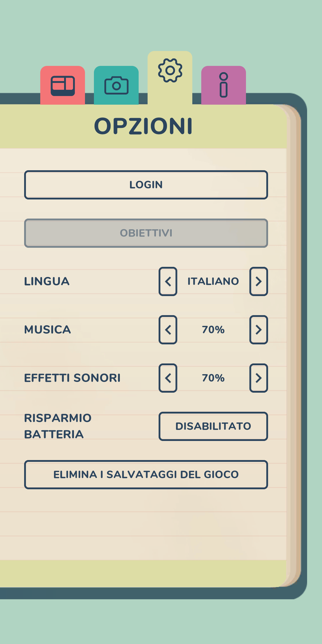Open the teal camera tab
322x644 pixels.
click(x=116, y=85)
